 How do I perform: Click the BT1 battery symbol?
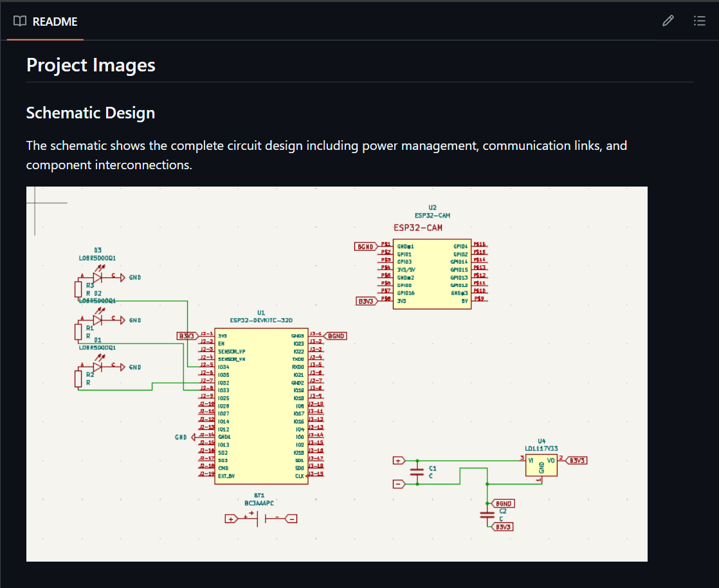(x=260, y=519)
